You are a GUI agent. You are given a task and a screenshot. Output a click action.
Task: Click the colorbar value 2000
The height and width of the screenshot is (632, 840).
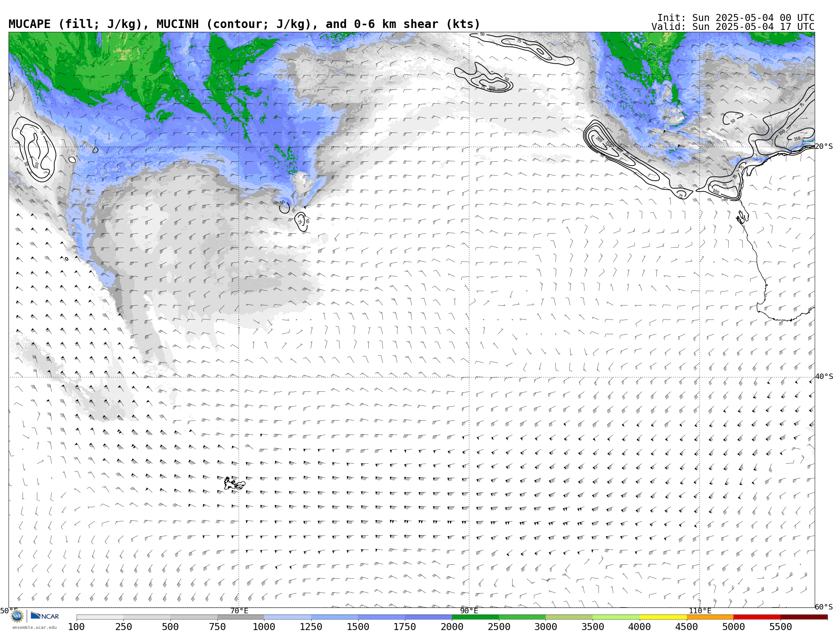tap(452, 627)
